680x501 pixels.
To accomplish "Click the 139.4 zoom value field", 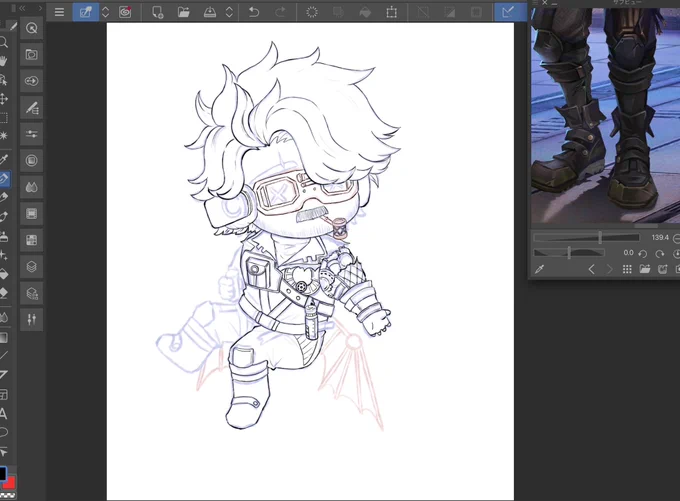I will point(660,238).
